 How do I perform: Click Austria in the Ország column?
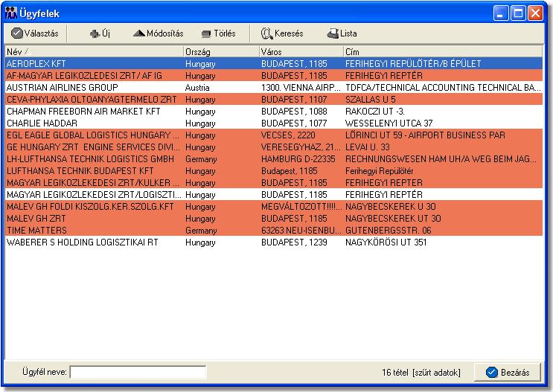tap(197, 88)
